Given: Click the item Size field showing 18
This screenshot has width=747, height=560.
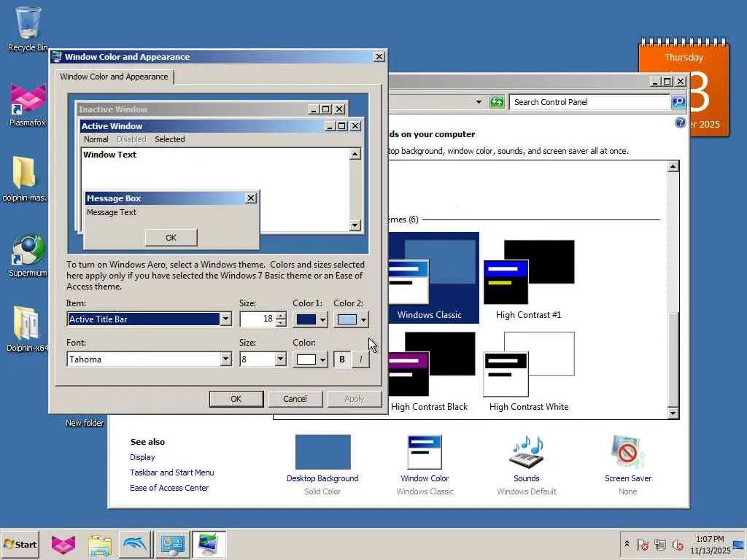Looking at the screenshot, I should 258,319.
